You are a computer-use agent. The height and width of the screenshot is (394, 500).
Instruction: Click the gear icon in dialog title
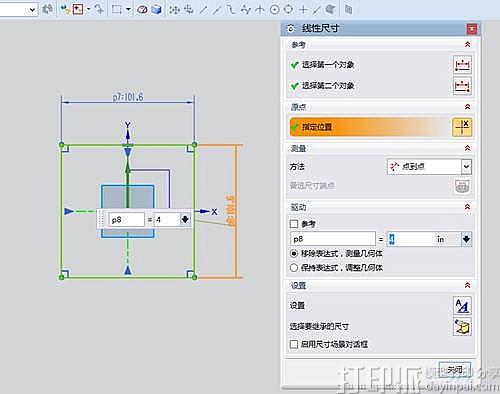tap(291, 29)
